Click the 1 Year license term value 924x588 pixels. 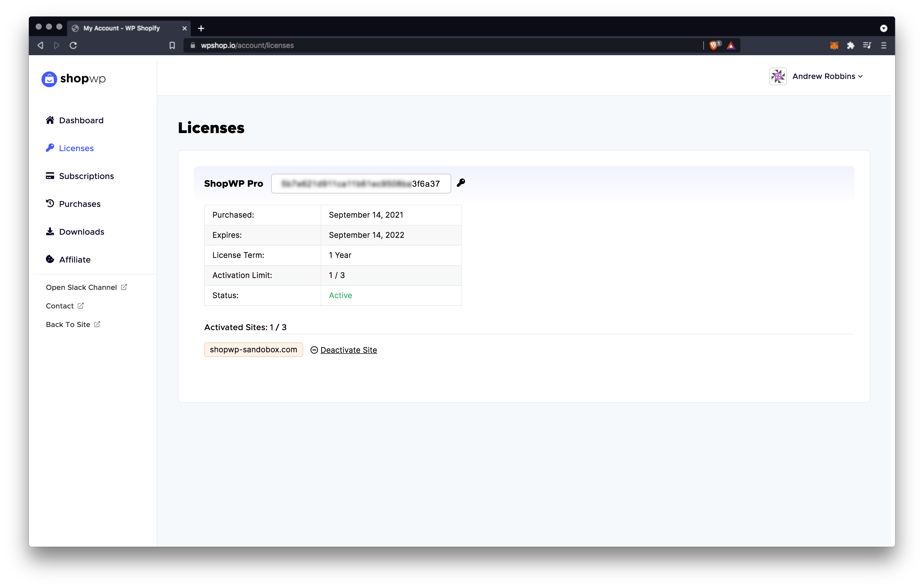[340, 255]
